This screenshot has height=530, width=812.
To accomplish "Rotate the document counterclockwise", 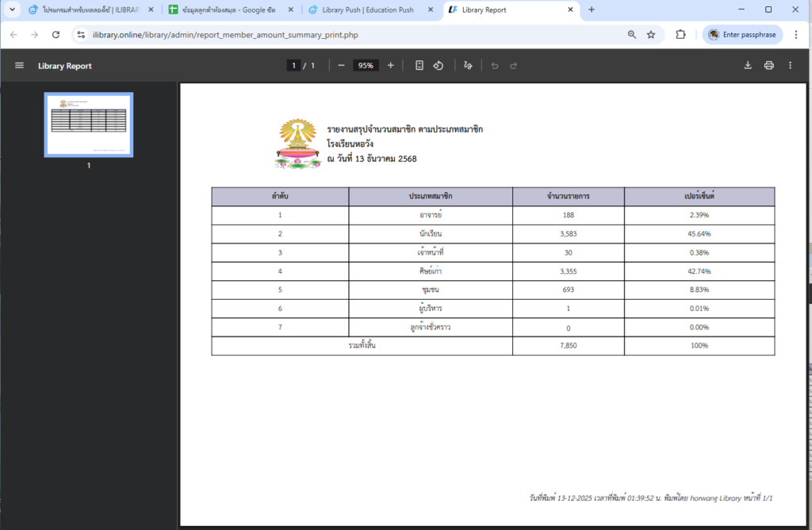I will (x=438, y=66).
